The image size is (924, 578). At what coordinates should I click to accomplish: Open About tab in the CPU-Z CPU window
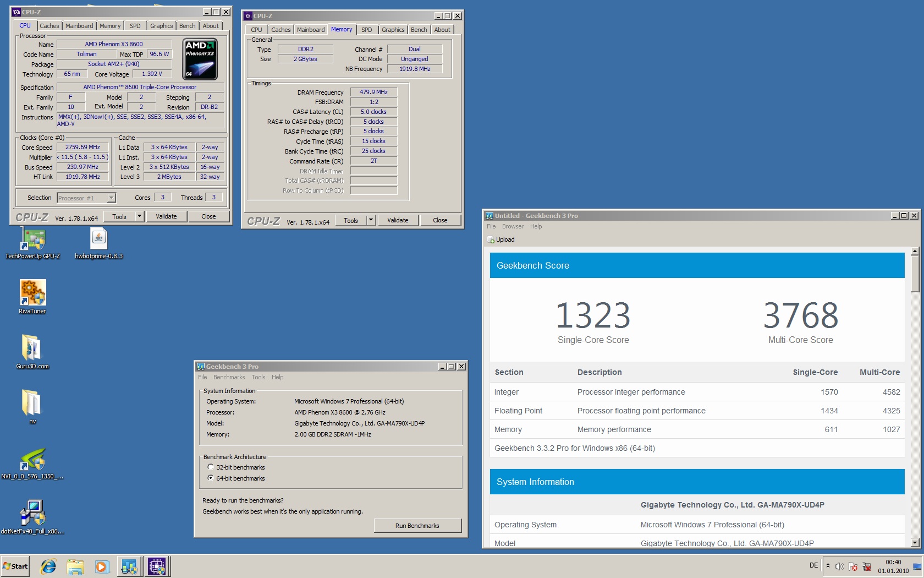[211, 26]
